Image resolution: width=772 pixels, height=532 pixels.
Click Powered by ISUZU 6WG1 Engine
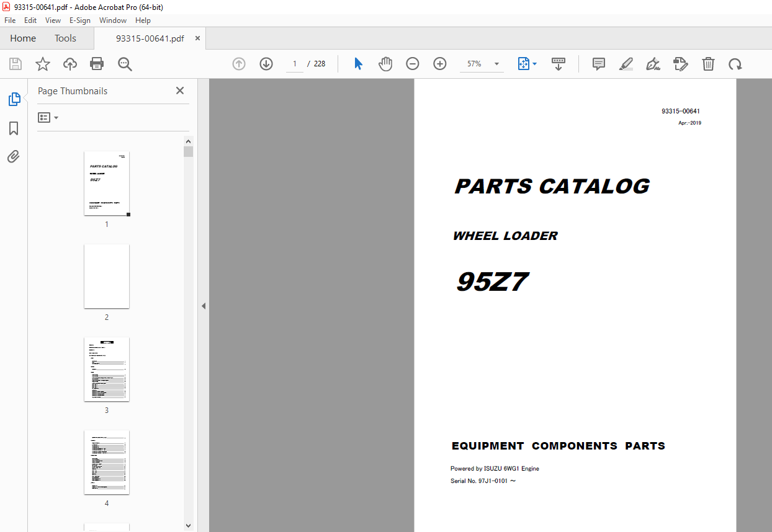(495, 469)
